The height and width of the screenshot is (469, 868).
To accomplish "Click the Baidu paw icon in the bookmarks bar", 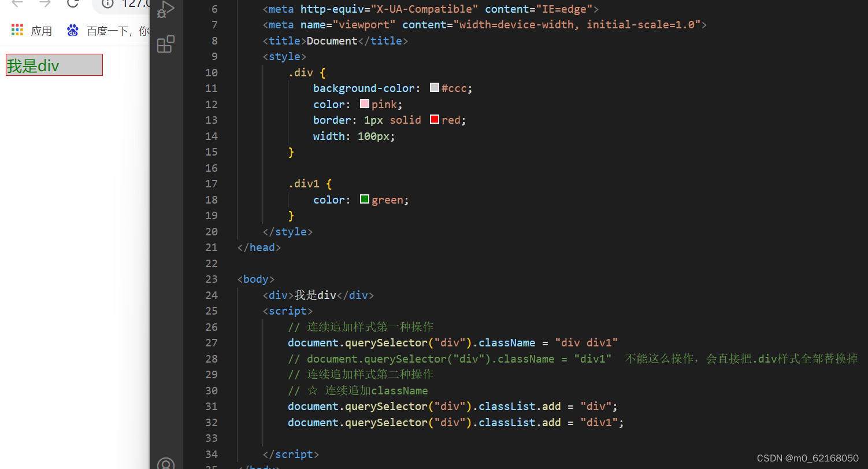I will 72,29.
